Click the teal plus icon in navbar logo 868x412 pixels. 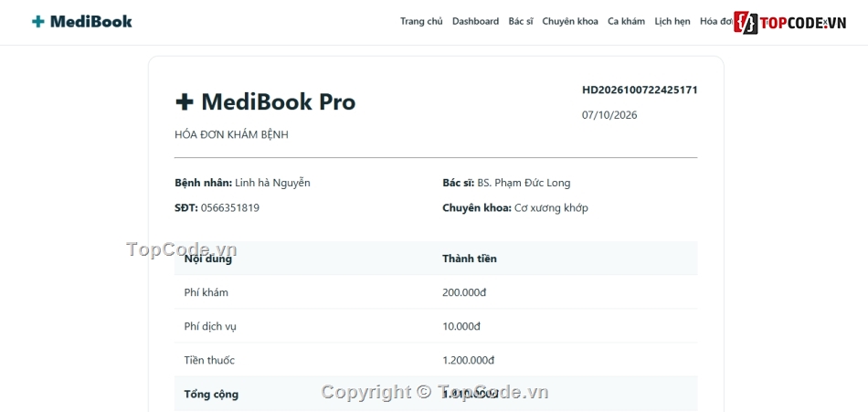(x=37, y=22)
